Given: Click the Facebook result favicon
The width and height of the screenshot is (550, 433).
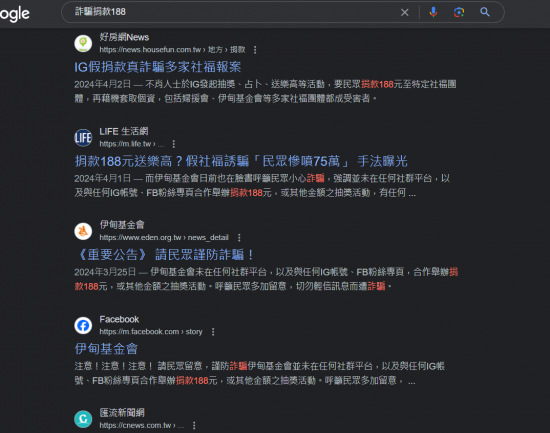Looking at the screenshot, I should 83,325.
